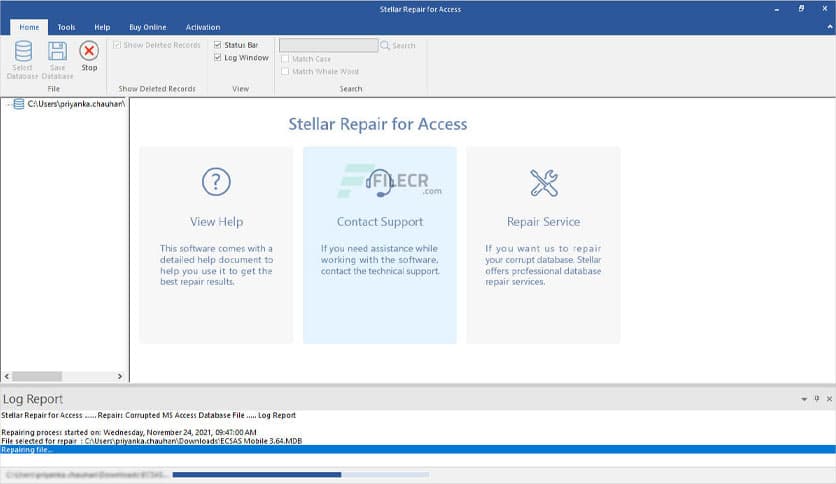
Task: Select C:\Users\priyanka.chauhan tree node
Action: 76,104
